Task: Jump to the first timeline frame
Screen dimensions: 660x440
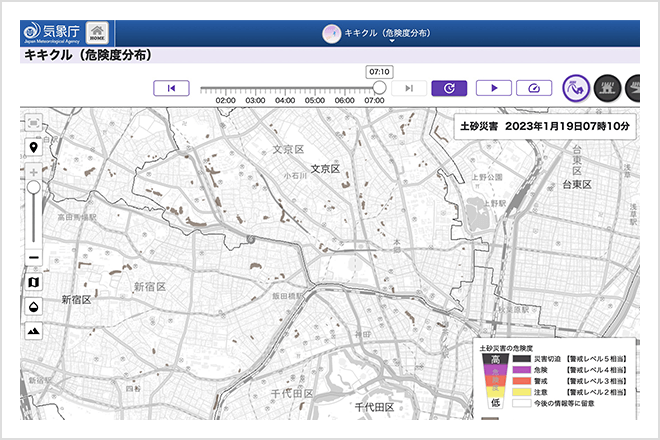Action: coord(171,88)
